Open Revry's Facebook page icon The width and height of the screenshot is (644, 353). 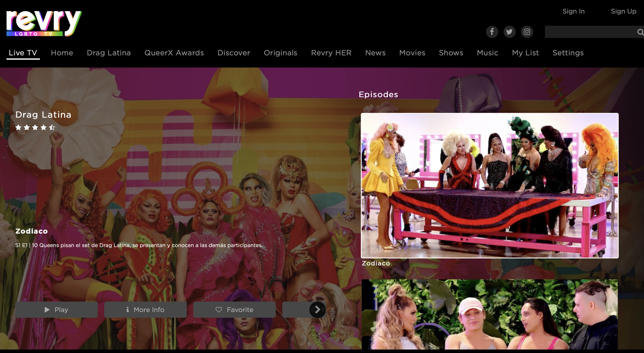pos(492,32)
